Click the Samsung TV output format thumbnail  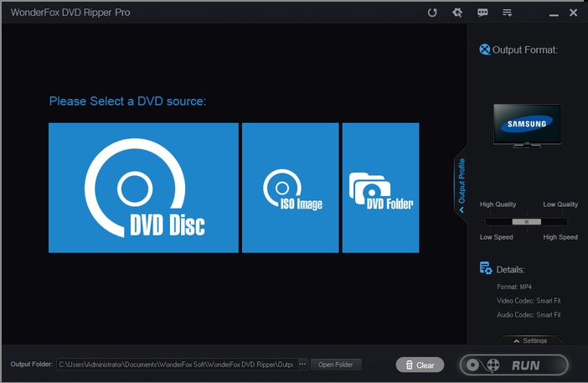point(527,126)
